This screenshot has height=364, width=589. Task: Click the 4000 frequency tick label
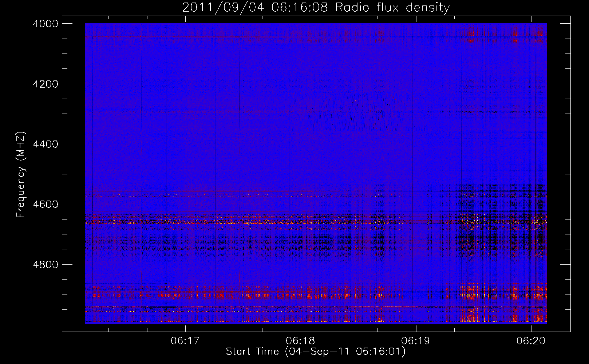(x=46, y=24)
